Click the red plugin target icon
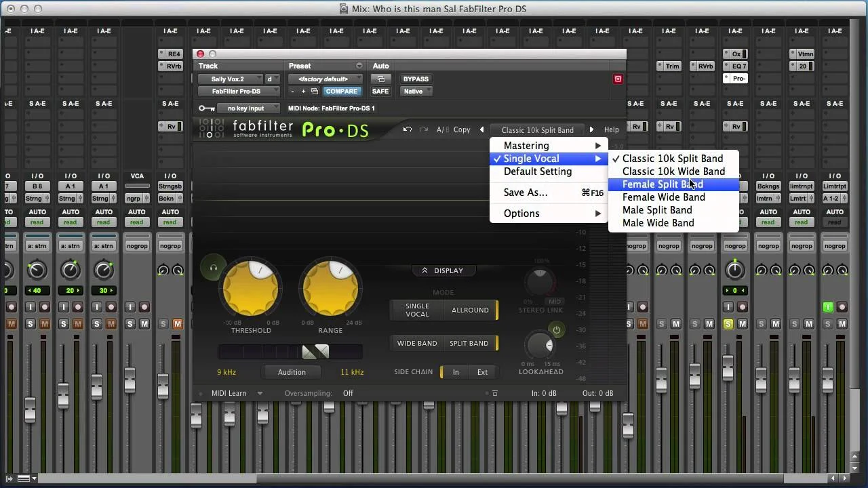The width and height of the screenshot is (868, 488). click(x=617, y=79)
